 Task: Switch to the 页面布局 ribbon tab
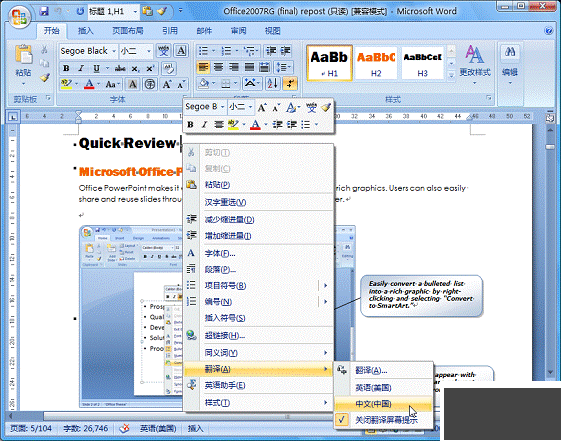click(128, 31)
